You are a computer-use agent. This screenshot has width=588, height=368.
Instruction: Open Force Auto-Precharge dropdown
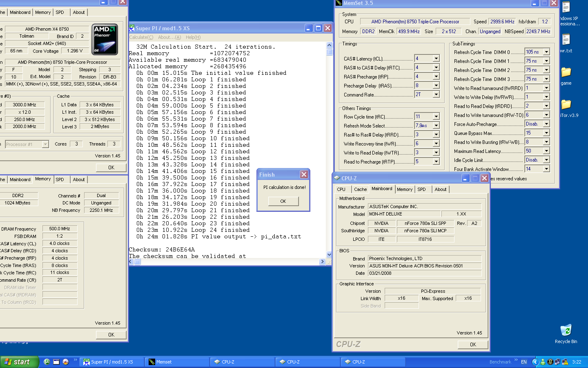coord(546,124)
